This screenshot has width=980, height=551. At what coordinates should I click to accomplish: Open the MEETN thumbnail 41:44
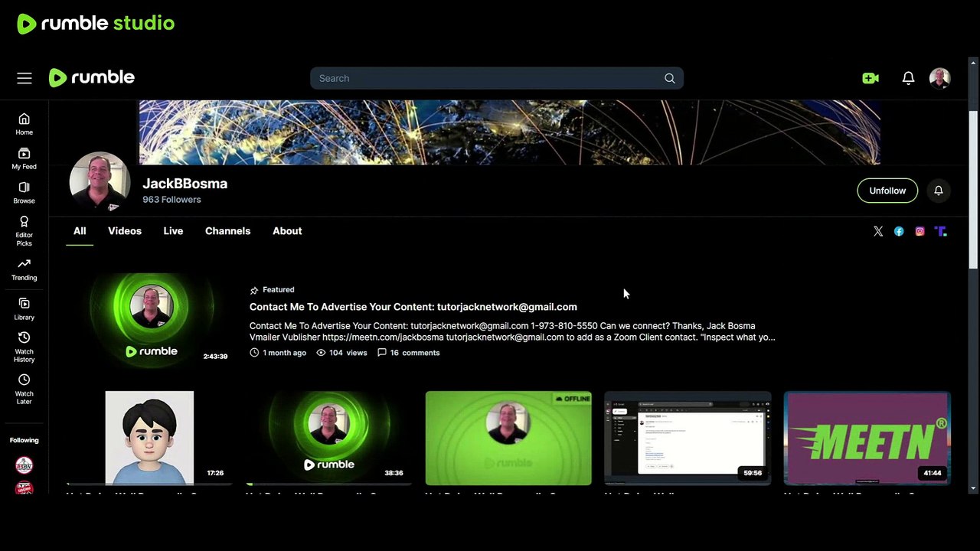pos(867,439)
